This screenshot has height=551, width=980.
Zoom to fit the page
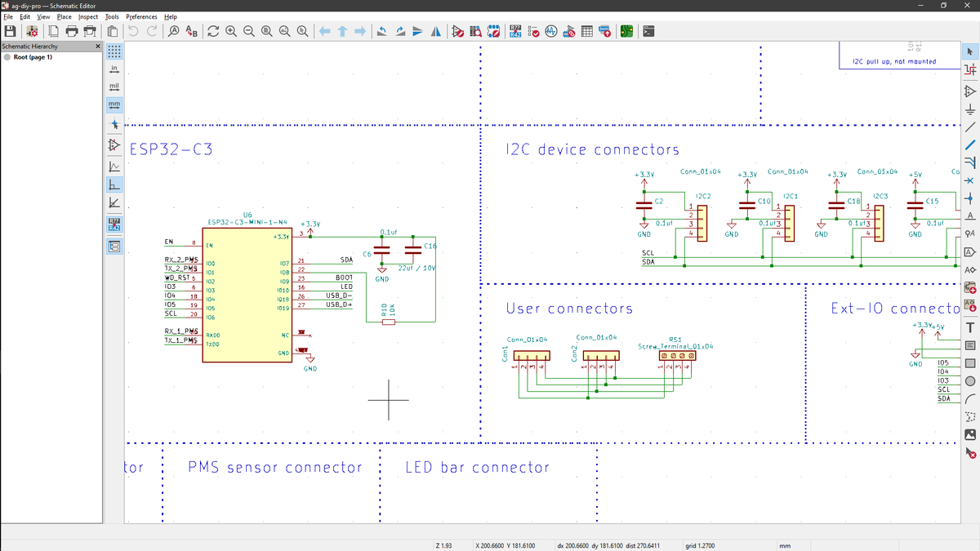coord(266,31)
